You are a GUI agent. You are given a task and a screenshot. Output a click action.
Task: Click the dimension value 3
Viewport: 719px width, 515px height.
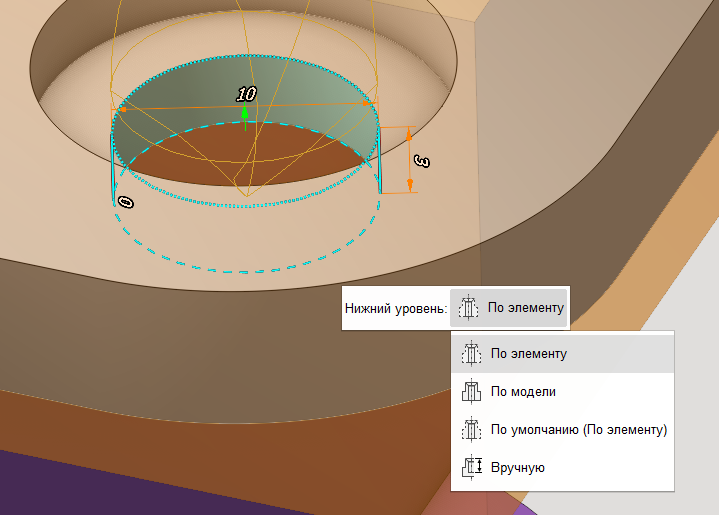coord(422,160)
